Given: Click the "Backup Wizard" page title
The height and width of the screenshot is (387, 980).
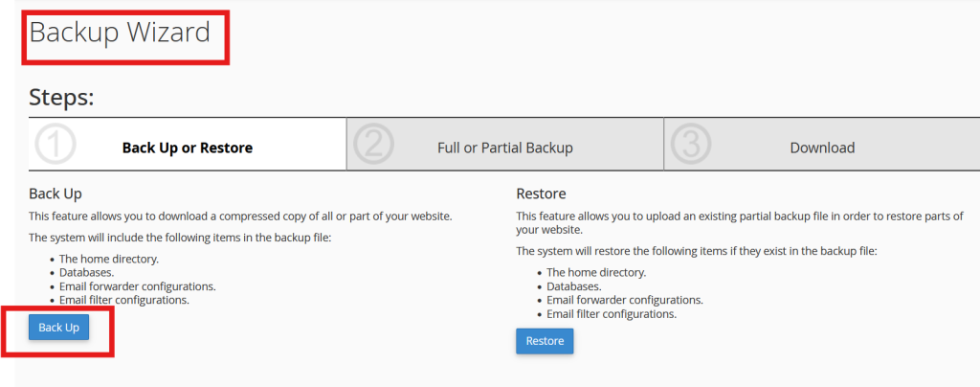Looking at the screenshot, I should click(120, 33).
